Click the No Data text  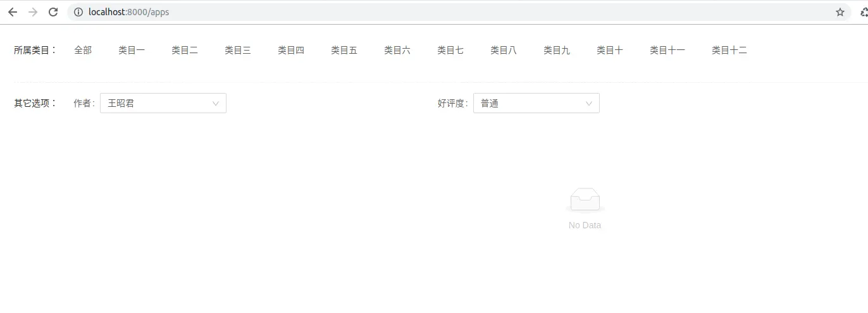coord(585,225)
